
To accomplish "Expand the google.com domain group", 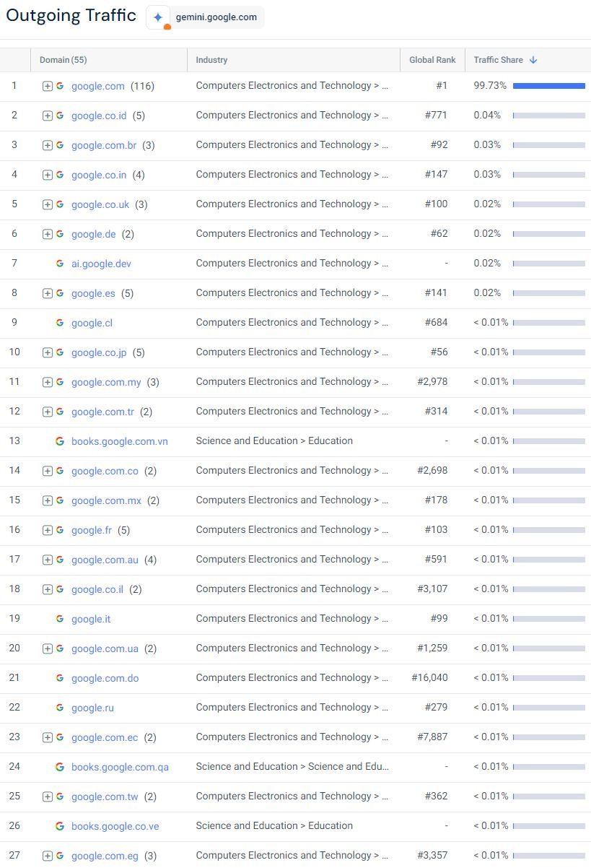I will point(48,86).
